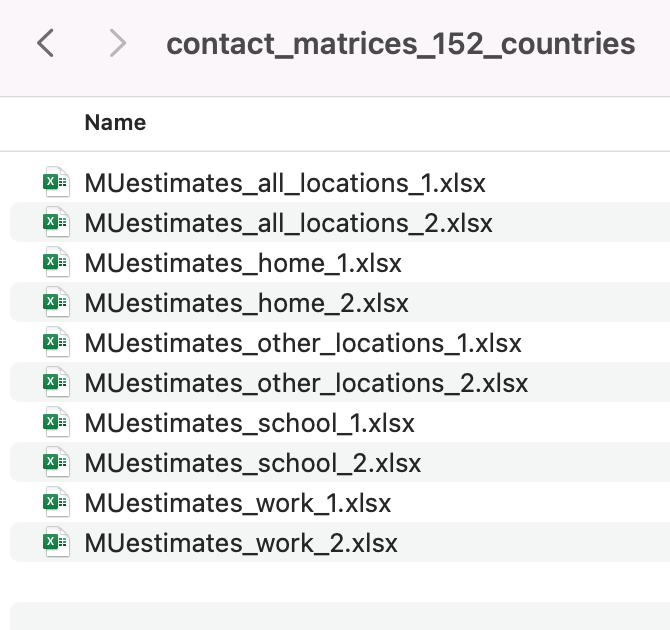Image resolution: width=670 pixels, height=630 pixels.
Task: Pick file name MUestimates_school_1.xlsx
Action: (x=249, y=423)
